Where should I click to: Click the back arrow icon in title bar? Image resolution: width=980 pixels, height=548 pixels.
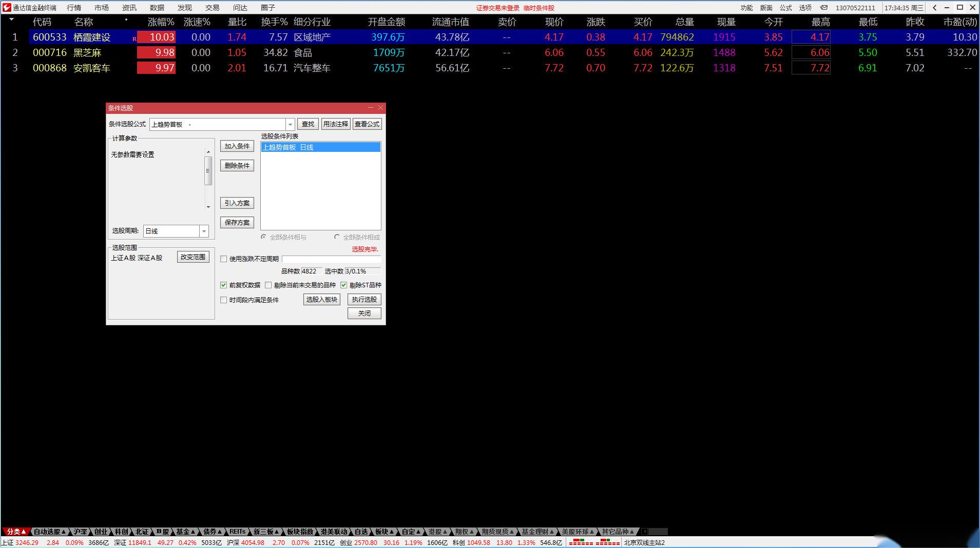coord(935,8)
